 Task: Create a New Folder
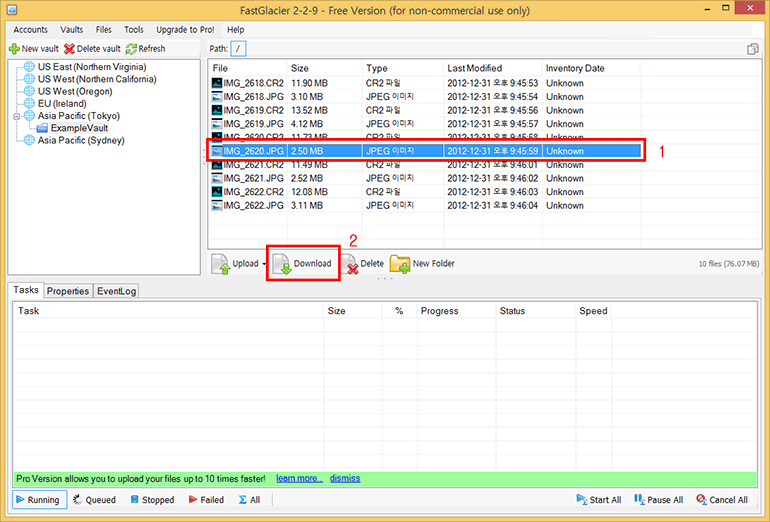[422, 264]
